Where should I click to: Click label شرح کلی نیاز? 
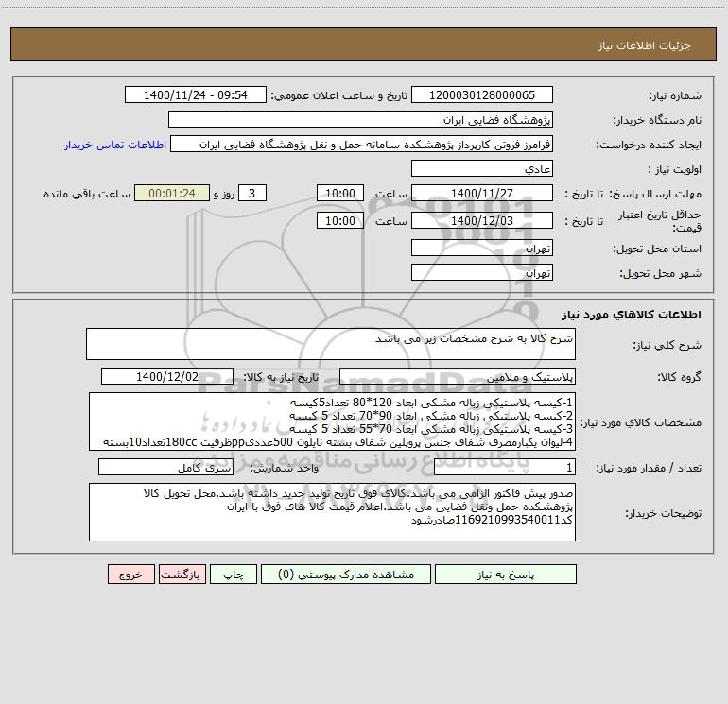click(x=667, y=345)
